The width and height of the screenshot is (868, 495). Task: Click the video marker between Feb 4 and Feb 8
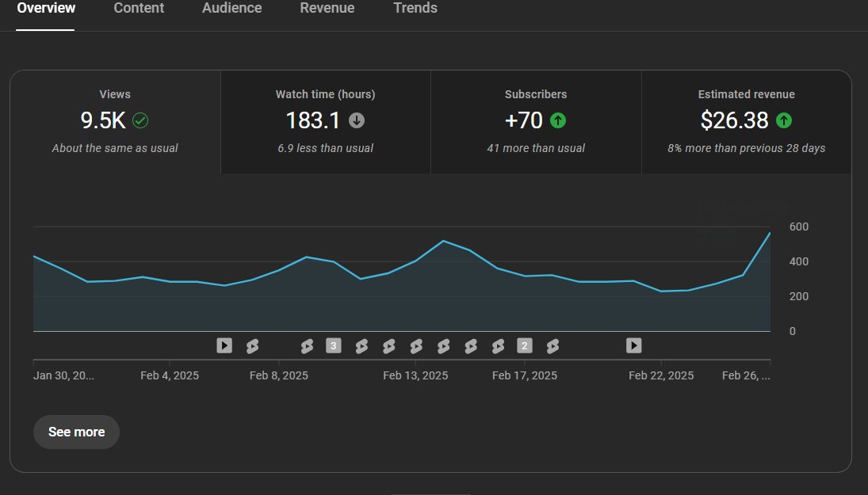(224, 345)
